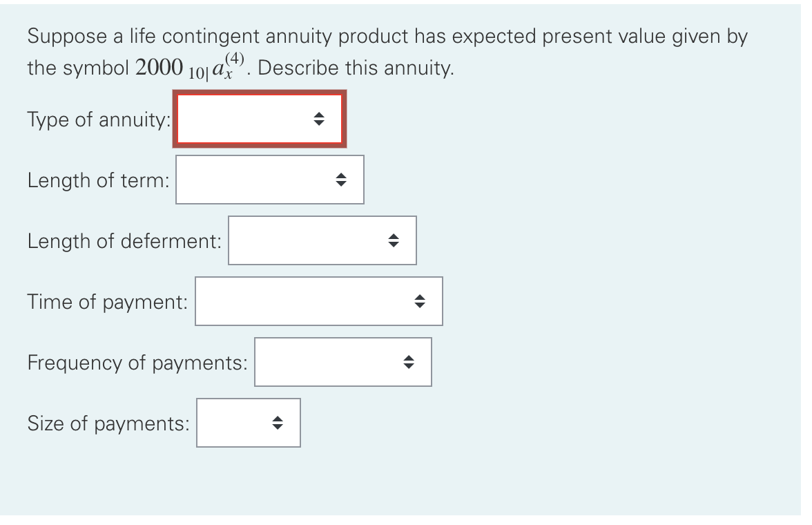Click the Length of deferment selection box
Viewport: 812px width, 525px height.
[x=322, y=240]
